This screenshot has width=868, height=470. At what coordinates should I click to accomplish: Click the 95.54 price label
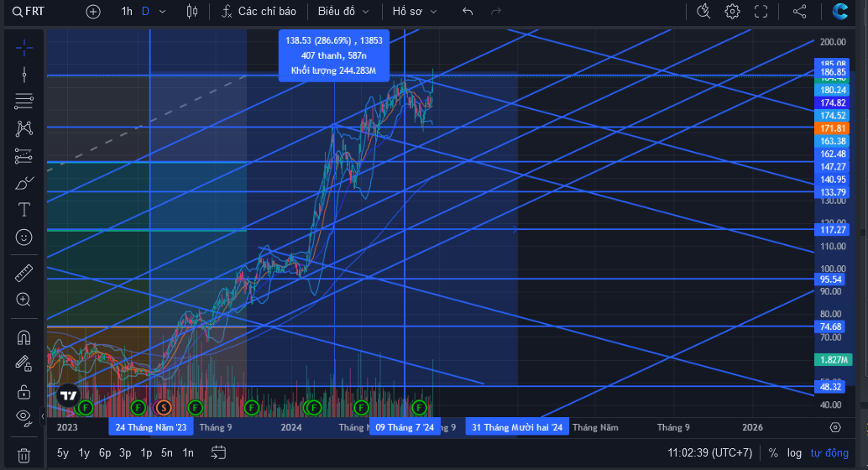831,279
